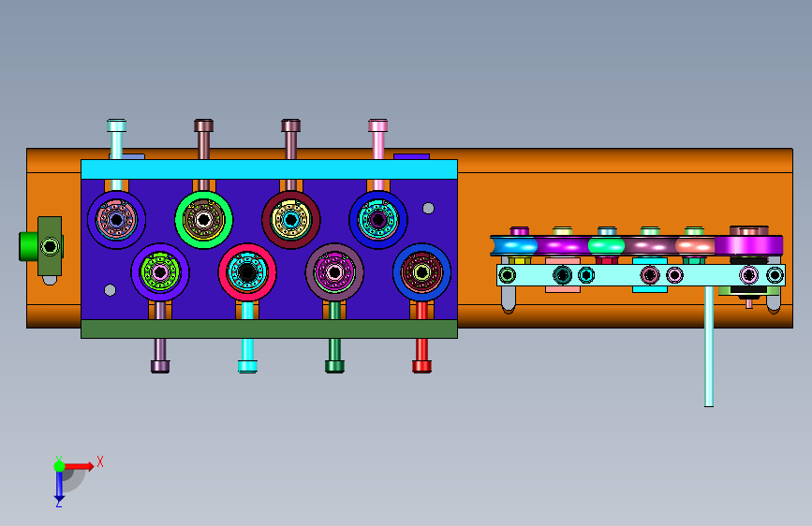The height and width of the screenshot is (526, 812).
Task: Select the cyan bolt head at bottom
Action: (247, 367)
